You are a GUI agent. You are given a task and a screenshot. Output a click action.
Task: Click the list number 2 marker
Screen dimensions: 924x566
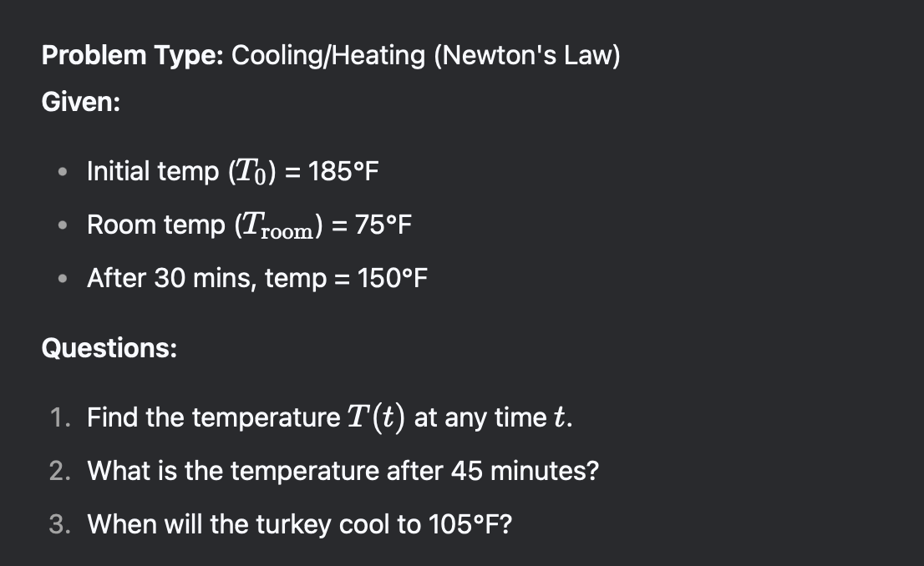[x=59, y=471]
